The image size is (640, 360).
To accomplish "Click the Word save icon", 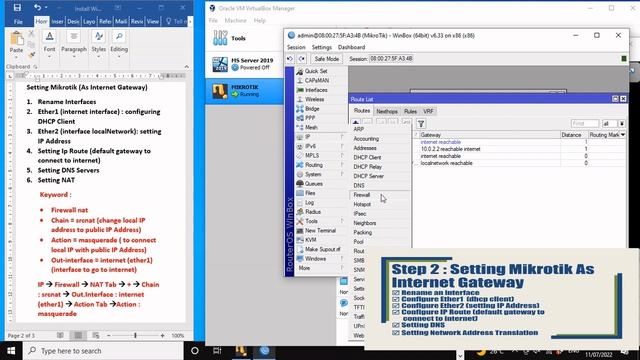I will point(17,8).
